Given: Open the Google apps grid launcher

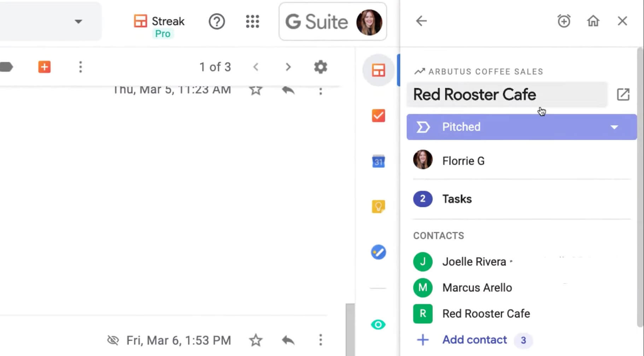Looking at the screenshot, I should [252, 22].
